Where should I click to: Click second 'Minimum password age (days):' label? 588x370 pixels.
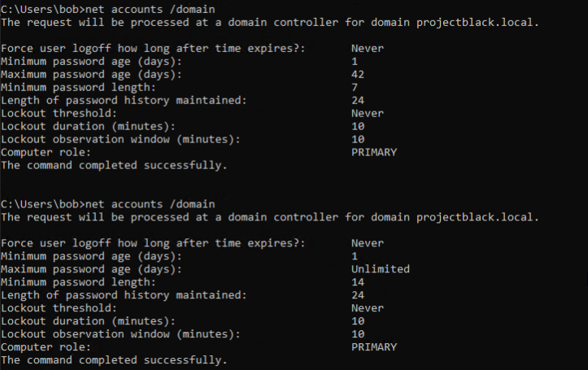(91, 256)
